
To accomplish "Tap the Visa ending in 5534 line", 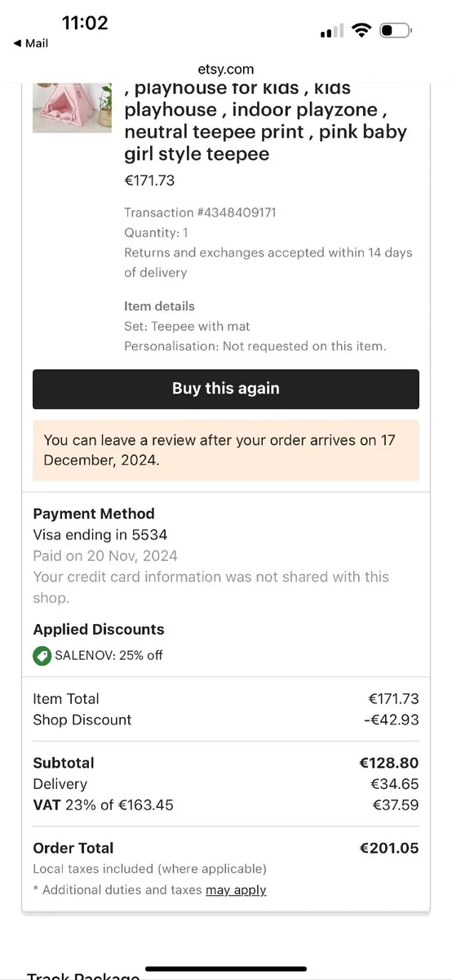I will 100,535.
